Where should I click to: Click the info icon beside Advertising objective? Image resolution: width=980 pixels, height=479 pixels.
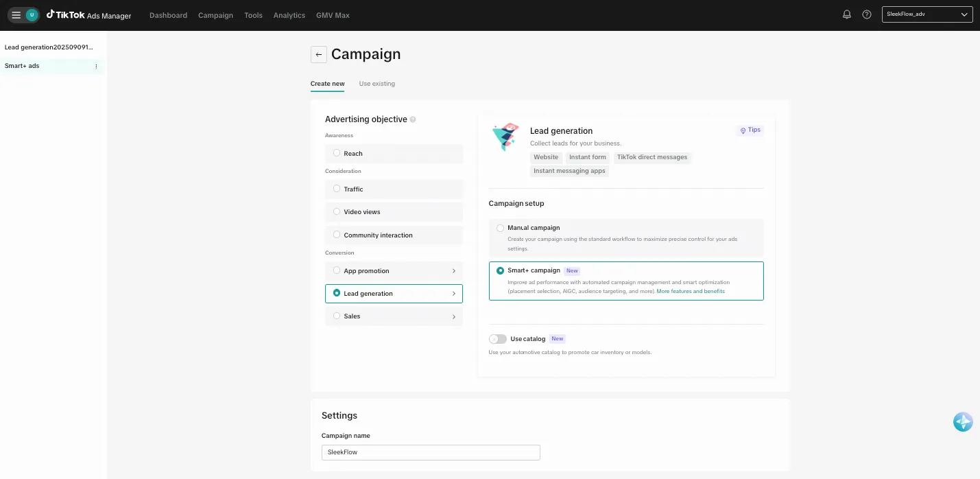point(413,119)
